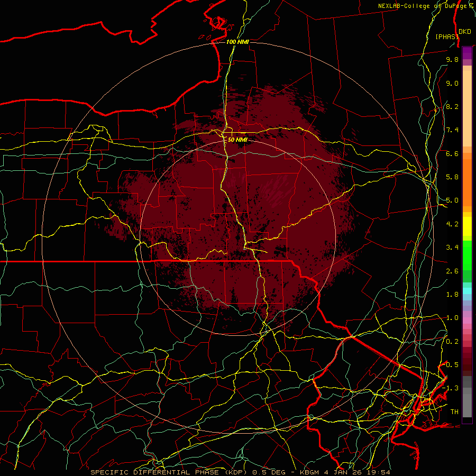The height and width of the screenshot is (476, 476).
Task: Click the DKD label above the color scale
Action: click(x=465, y=32)
